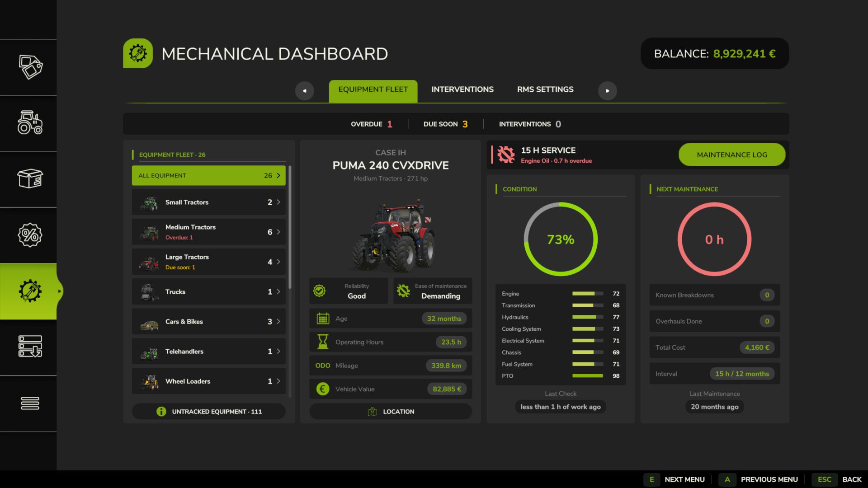Open the tractor vehicles sidebar icon
This screenshot has width=868, height=488.
[x=30, y=123]
